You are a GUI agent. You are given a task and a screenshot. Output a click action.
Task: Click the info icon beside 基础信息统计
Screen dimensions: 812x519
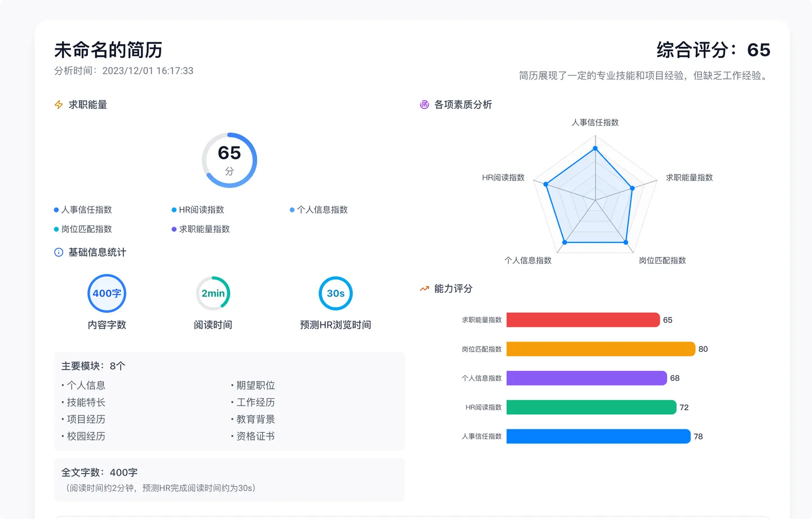click(x=59, y=252)
